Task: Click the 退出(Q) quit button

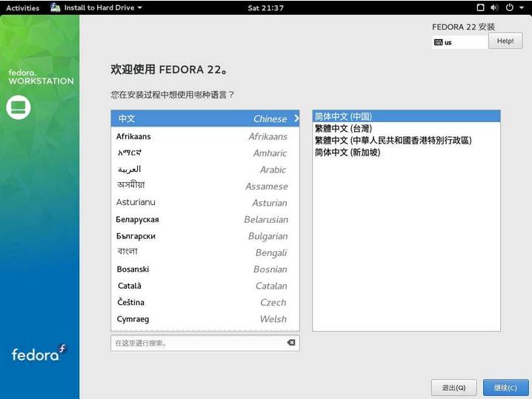Action: (x=454, y=387)
